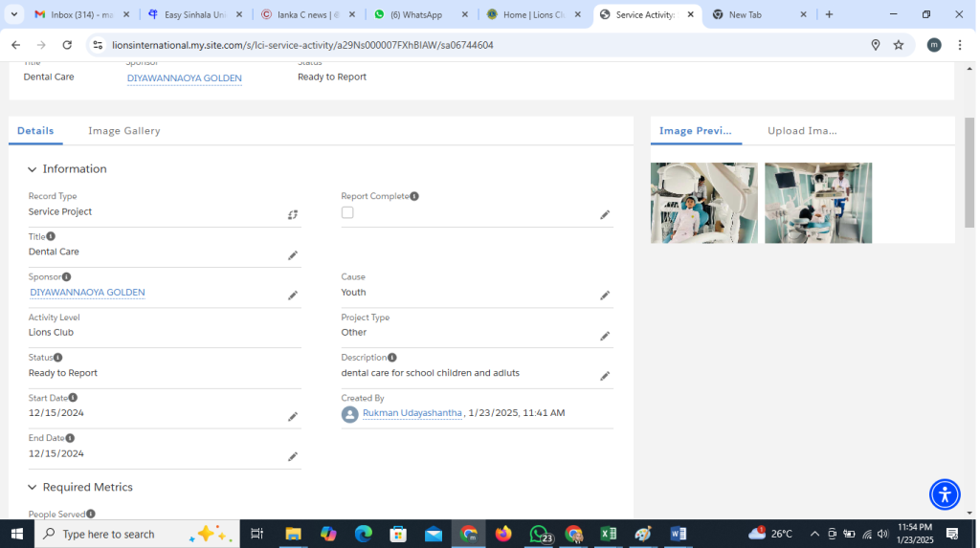Screen dimensions: 980x548
Task: Open End Date info tooltip icon
Action: 70,438
